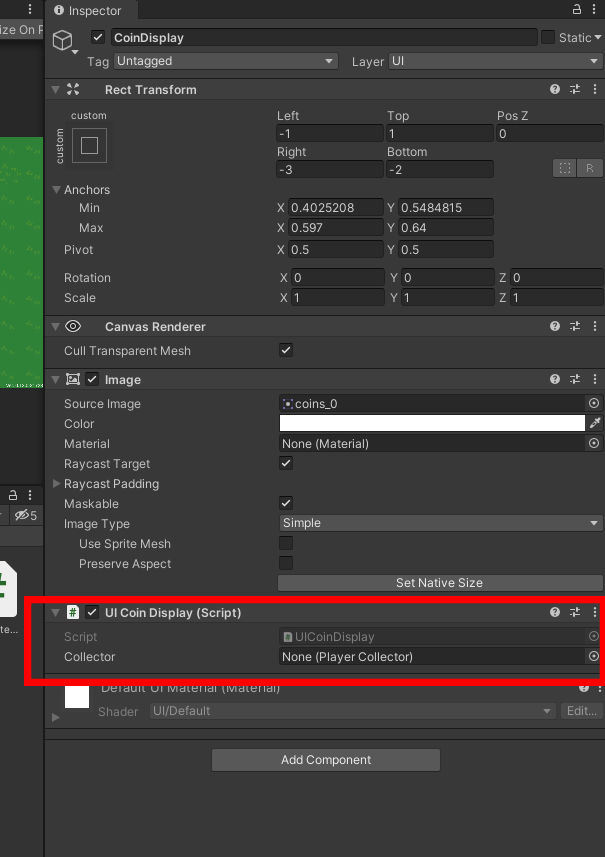
Task: Open Canvas Renderer help icon
Action: pos(555,326)
